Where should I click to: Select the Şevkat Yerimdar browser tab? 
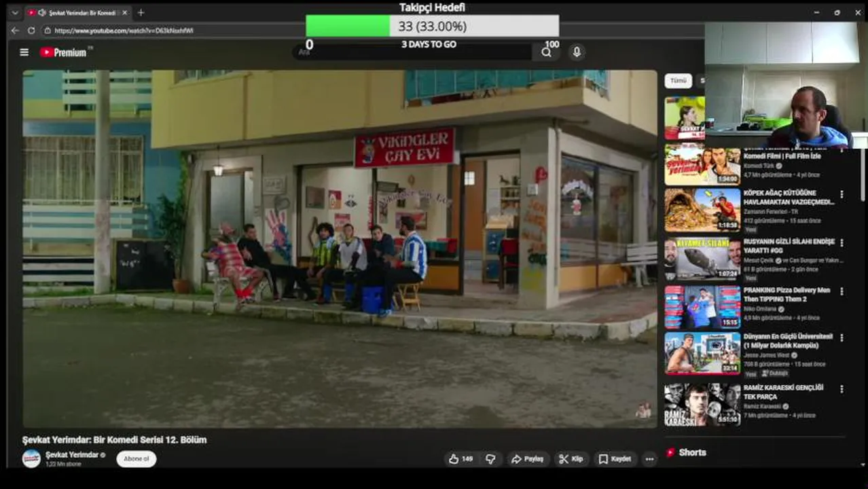77,13
